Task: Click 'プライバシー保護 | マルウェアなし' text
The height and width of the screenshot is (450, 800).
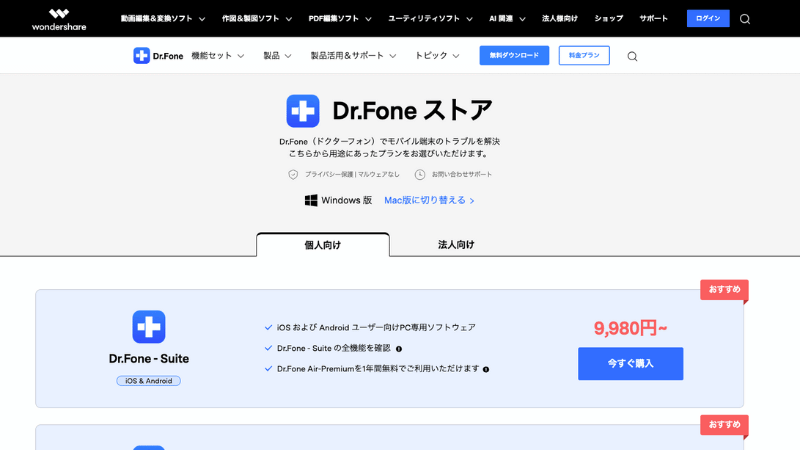Action: 352,174
